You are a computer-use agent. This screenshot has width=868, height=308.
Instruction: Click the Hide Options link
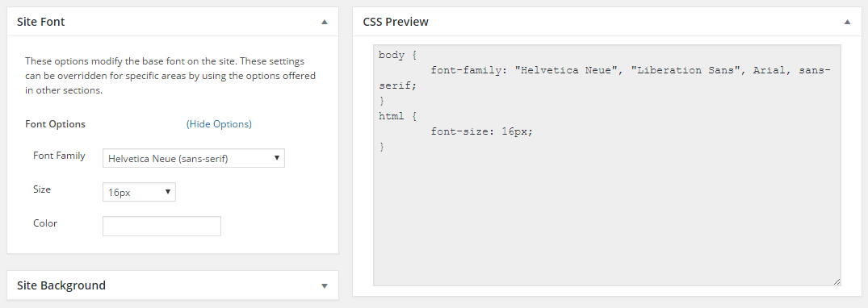click(219, 124)
